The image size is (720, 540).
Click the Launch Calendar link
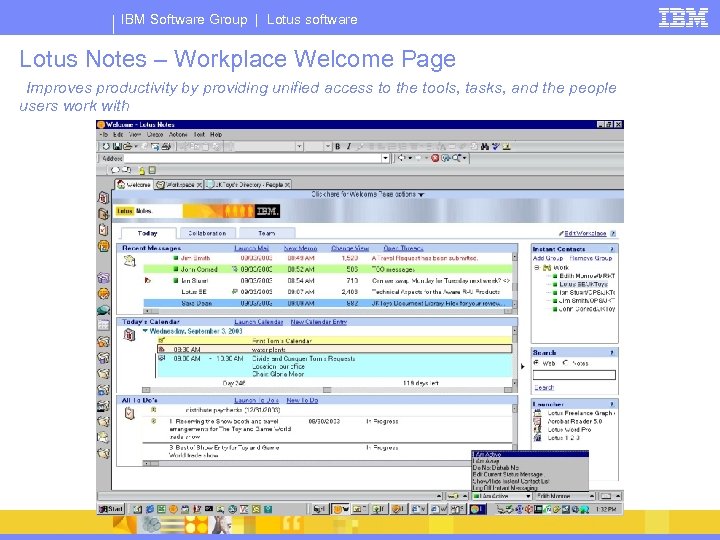pos(259,322)
